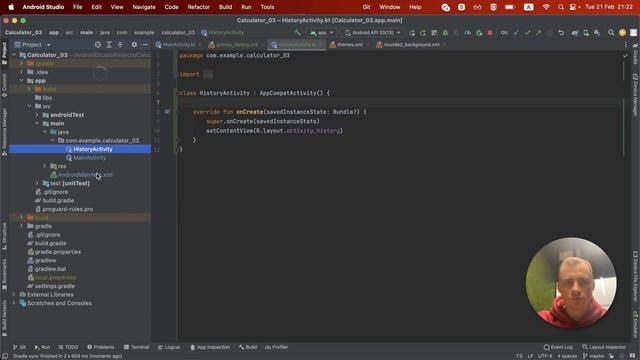This screenshot has height=360, width=640.
Task: Click Expand All in Project panel
Action: click(x=109, y=44)
